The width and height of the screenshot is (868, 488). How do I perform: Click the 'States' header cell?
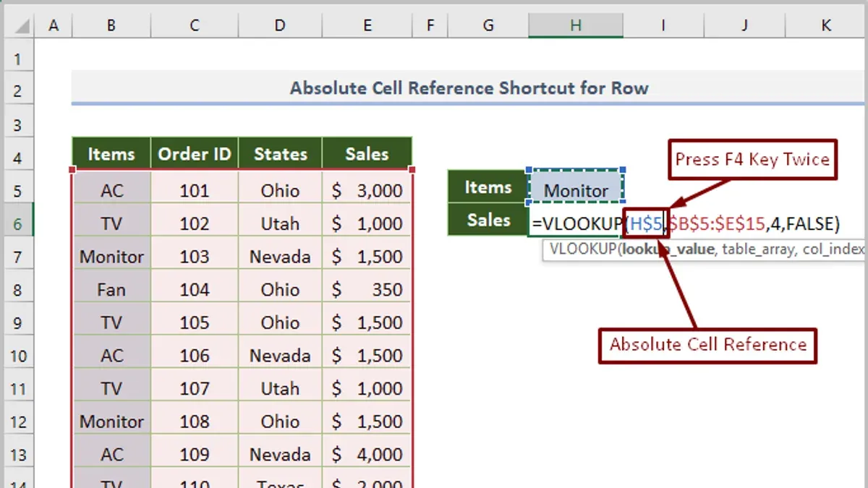[280, 154]
